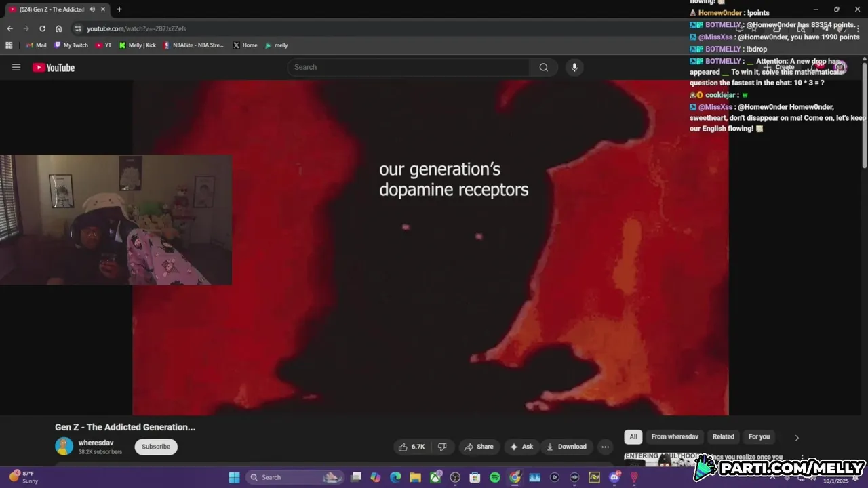This screenshot has height=488, width=868.
Task: Open the ENTERING ADULTHOOD video thumbnail
Action: 662,460
